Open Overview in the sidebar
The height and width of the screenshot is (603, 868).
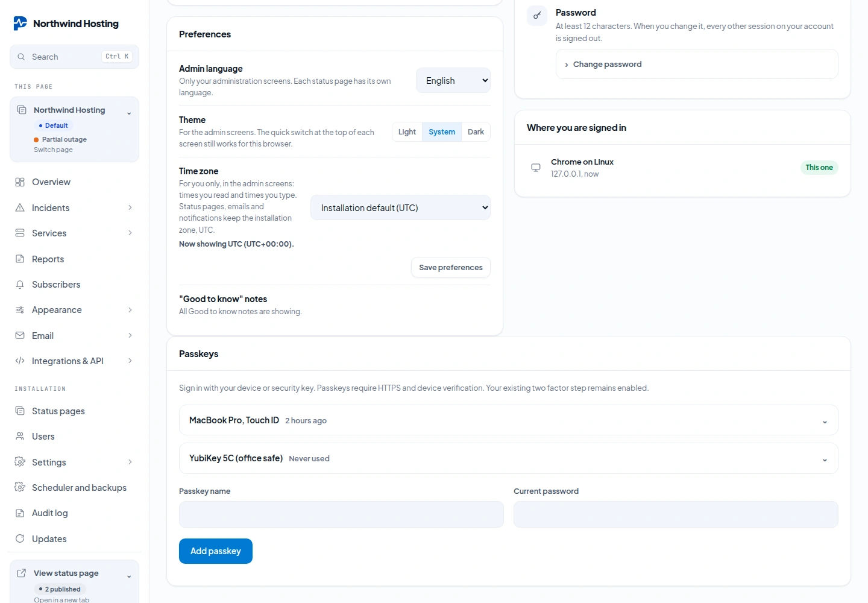point(75,182)
